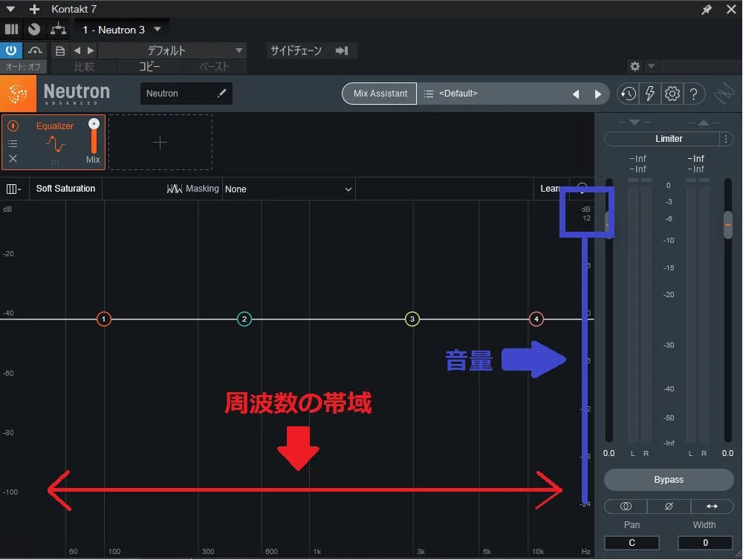
Task: Click the sidechain arrow icon
Action: coord(342,51)
